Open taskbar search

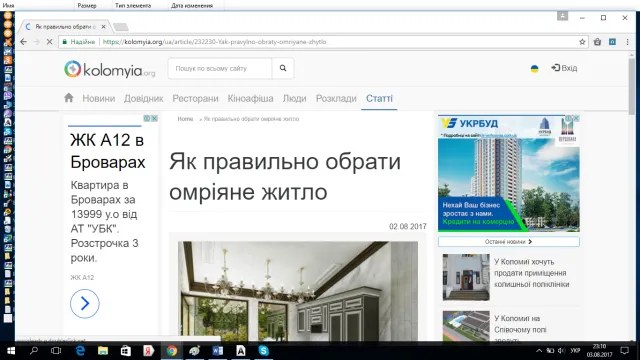33,351
